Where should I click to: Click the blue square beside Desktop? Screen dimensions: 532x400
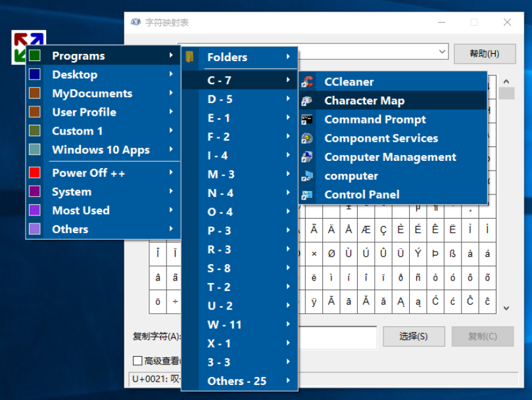coord(35,74)
